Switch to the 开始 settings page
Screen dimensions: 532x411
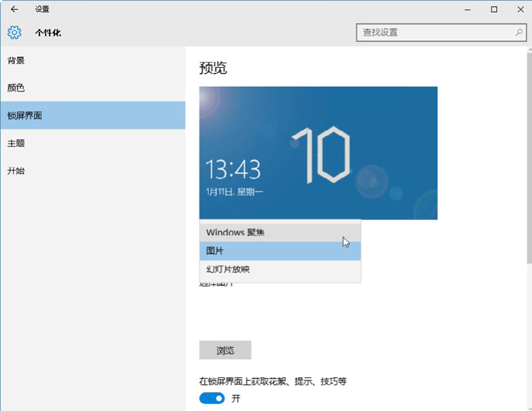(x=16, y=171)
